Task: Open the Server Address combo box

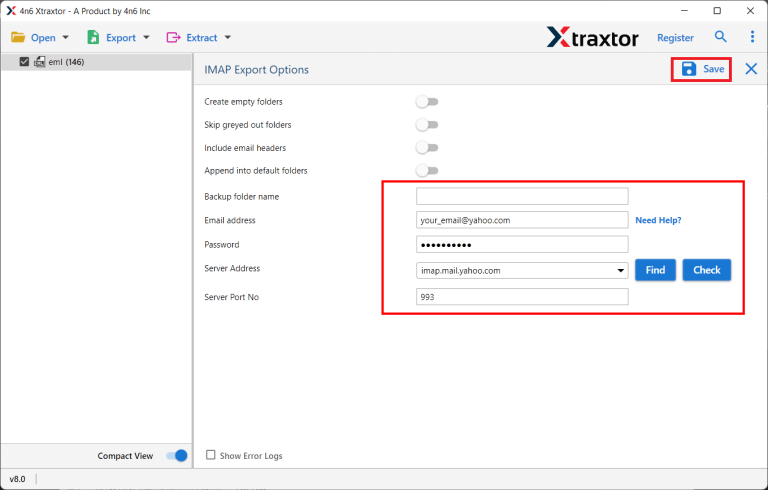Action: click(522, 270)
